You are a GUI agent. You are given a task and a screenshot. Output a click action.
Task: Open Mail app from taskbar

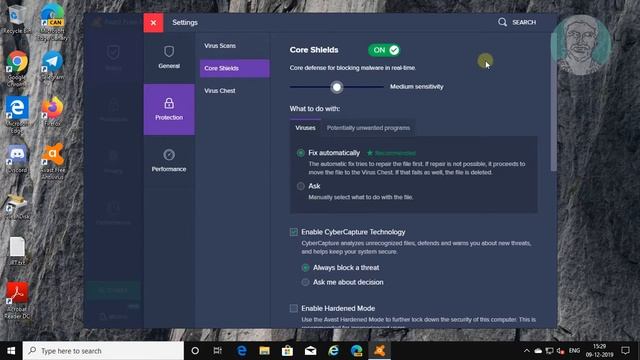pyautogui.click(x=311, y=351)
